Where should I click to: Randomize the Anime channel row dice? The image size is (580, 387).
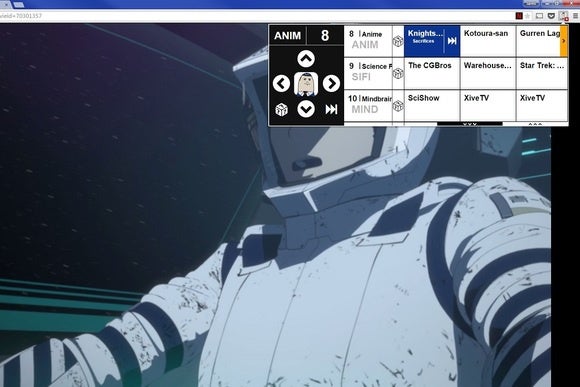tap(398, 41)
